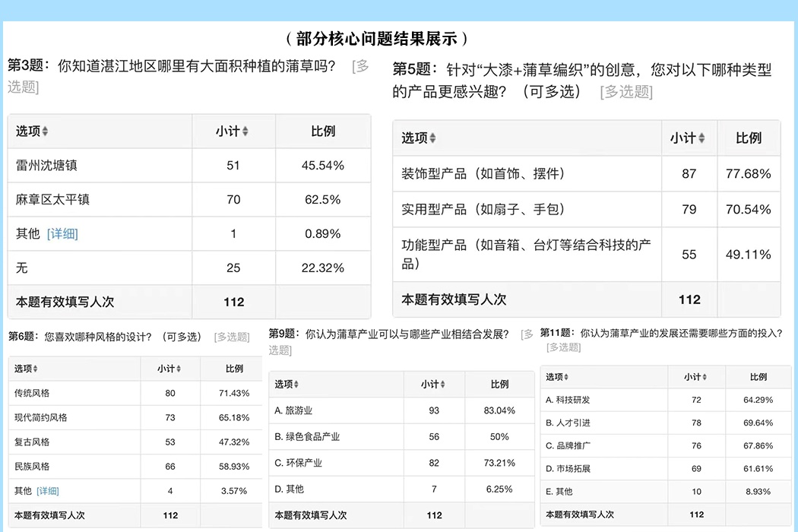Click the 比例 header in Question 5 table
Screen dimensions: 798x532
(749, 138)
